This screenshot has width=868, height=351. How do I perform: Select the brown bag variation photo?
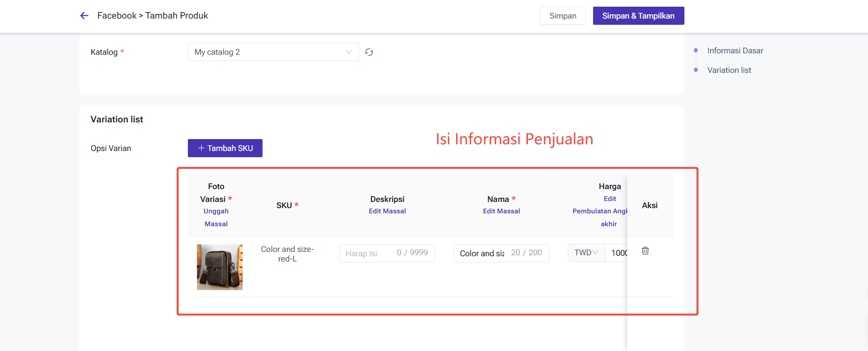[220, 267]
